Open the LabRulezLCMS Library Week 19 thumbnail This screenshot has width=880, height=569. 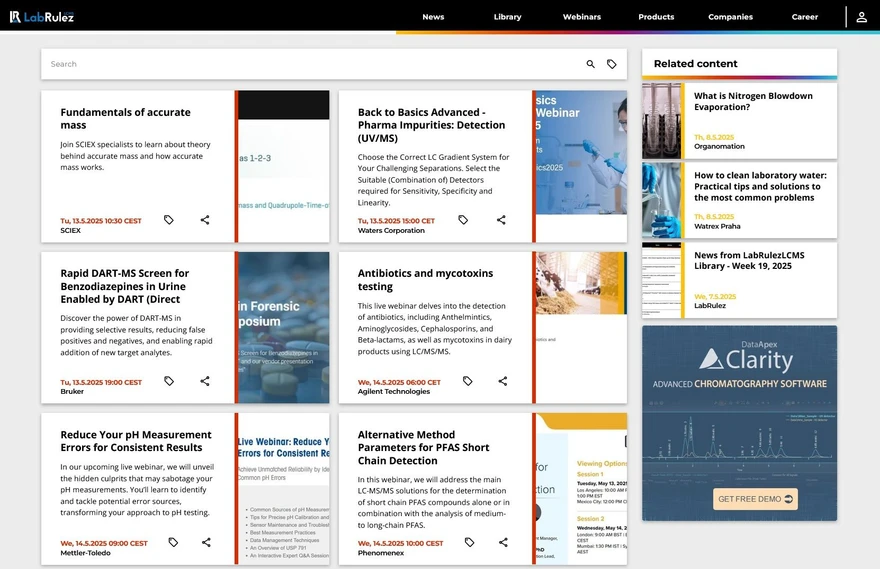click(662, 280)
